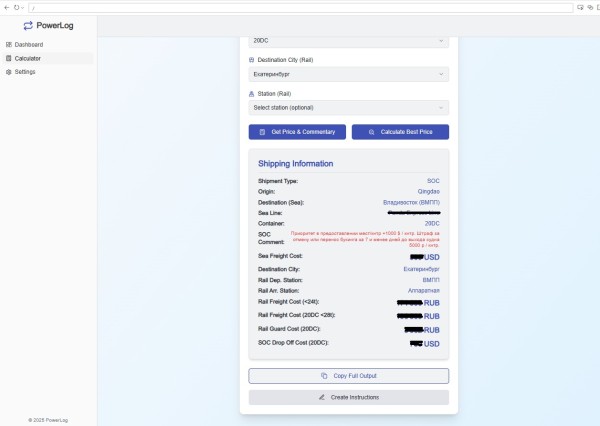Click Get Price & Commentary button
Screen dimensions: 600x426
tap(297, 132)
